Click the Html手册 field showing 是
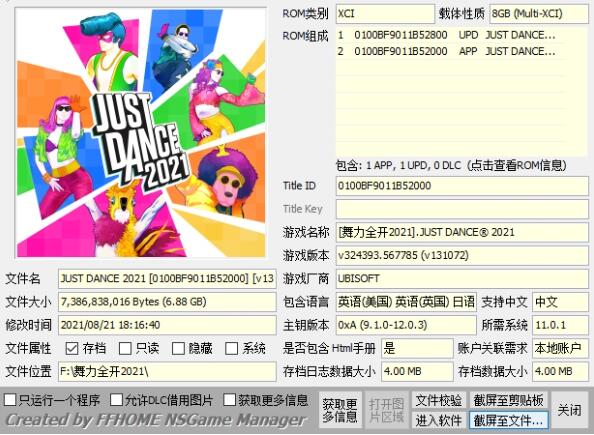The height and width of the screenshot is (435, 594). (417, 348)
